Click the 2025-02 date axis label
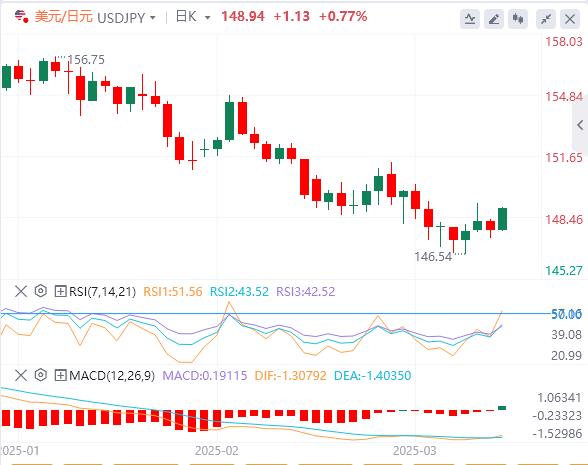Viewport: 588px width, 465px height. pos(217,450)
